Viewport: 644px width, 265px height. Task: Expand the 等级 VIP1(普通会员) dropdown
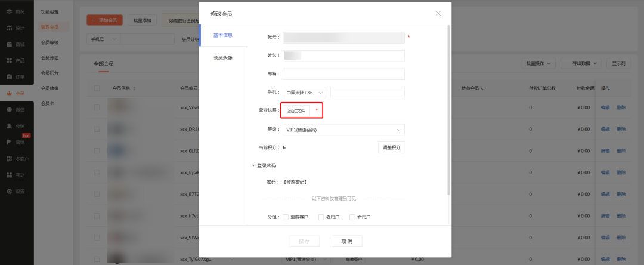[343, 130]
